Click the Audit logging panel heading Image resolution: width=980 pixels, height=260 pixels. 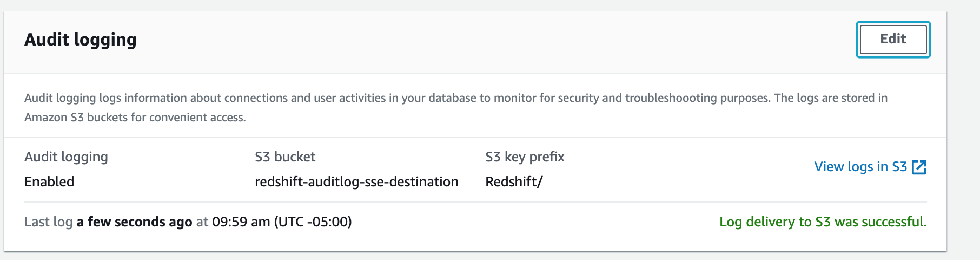(81, 40)
